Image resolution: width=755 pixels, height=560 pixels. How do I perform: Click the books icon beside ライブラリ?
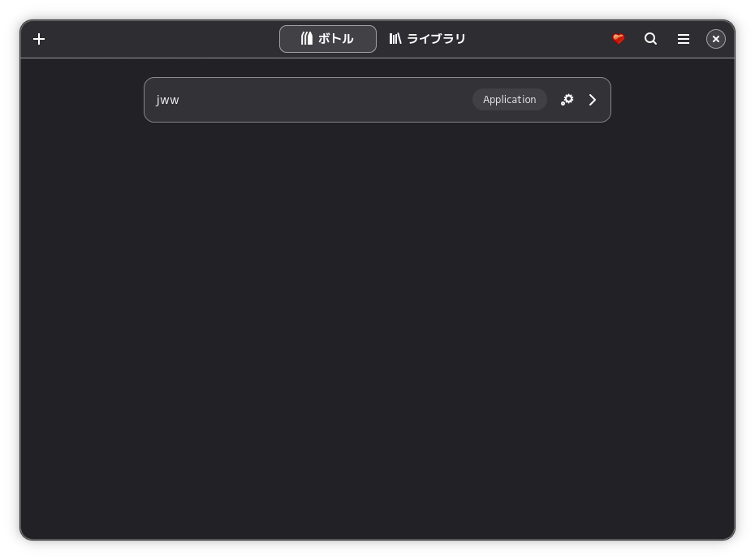[x=395, y=39]
